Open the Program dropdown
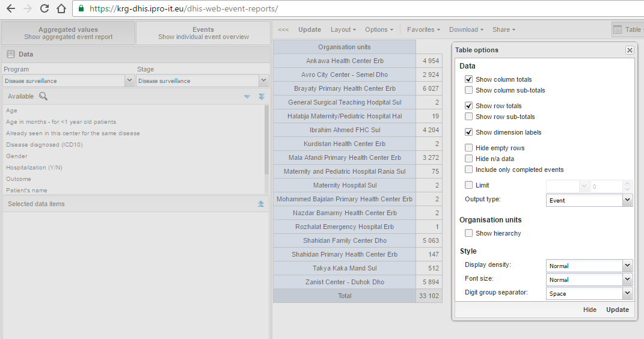Image resolution: width=644 pixels, height=339 pixels. coord(129,81)
